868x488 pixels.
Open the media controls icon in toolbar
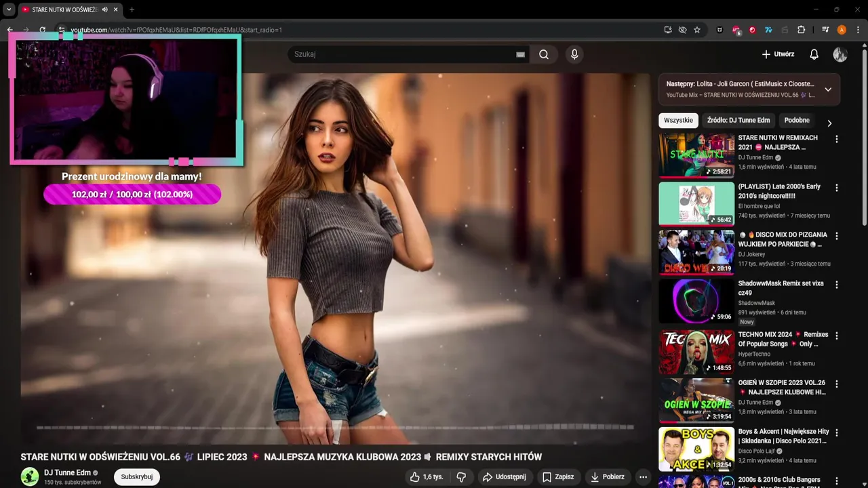[x=825, y=30]
